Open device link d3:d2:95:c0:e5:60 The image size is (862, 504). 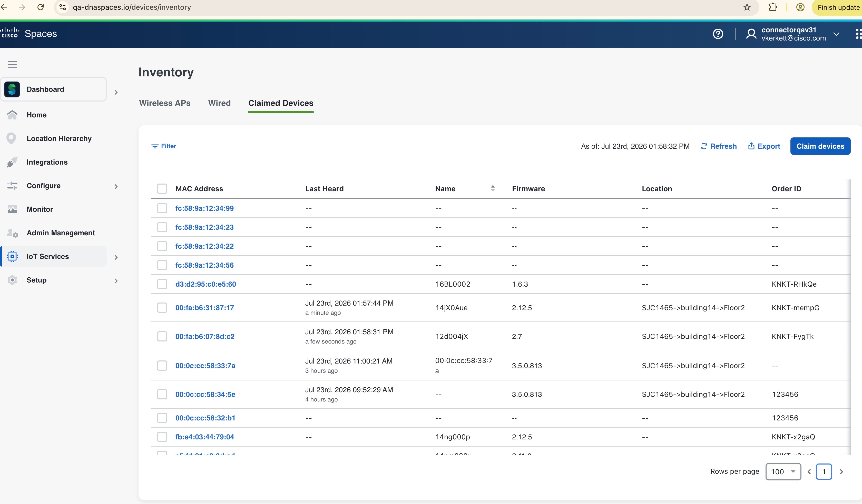(x=205, y=284)
